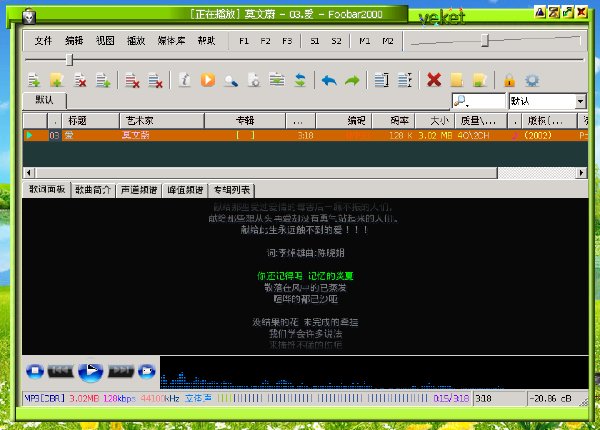This screenshot has height=430, width=600.
Task: Open the 文件 menu
Action: [43, 41]
